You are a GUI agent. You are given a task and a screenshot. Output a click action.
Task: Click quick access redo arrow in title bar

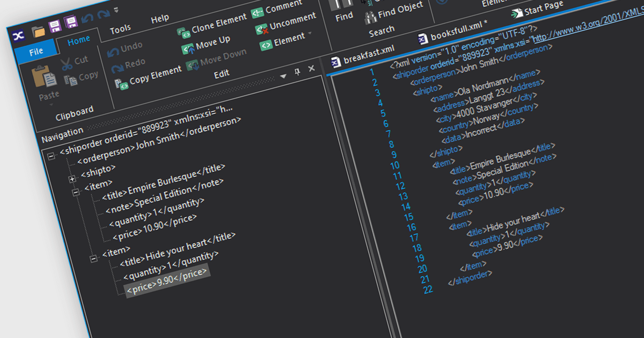[104, 14]
